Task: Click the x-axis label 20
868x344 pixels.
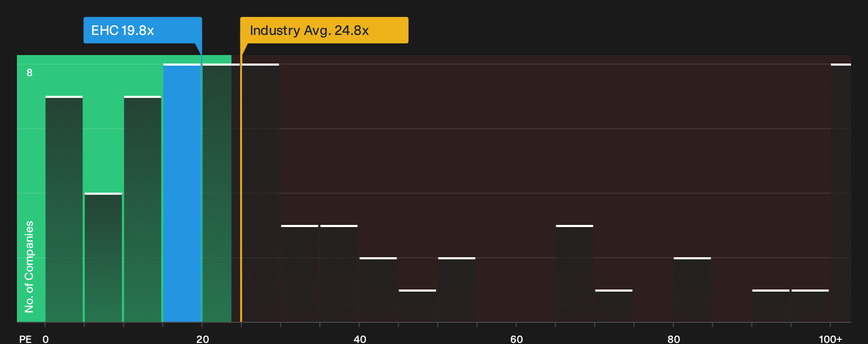Action: (x=203, y=339)
